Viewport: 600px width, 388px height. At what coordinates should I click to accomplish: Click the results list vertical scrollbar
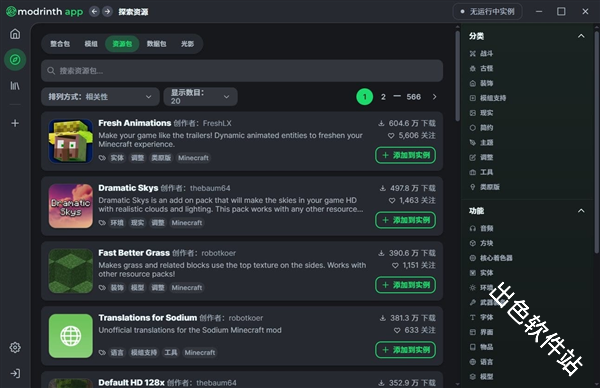(x=457, y=76)
